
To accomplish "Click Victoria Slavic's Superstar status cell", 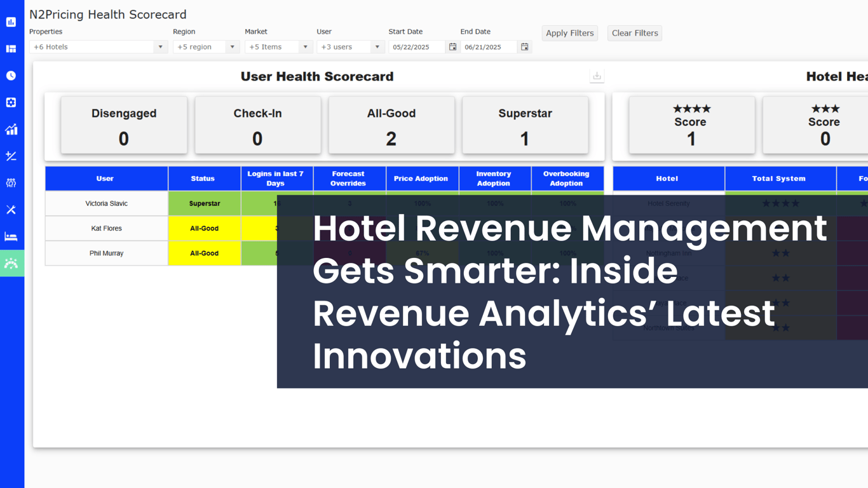I will [204, 203].
